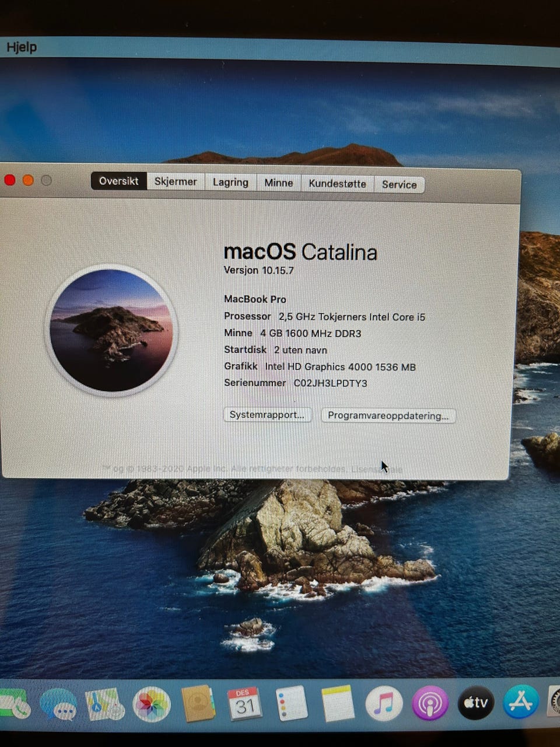
Task: Open the Photos app in the Dock
Action: point(152,704)
